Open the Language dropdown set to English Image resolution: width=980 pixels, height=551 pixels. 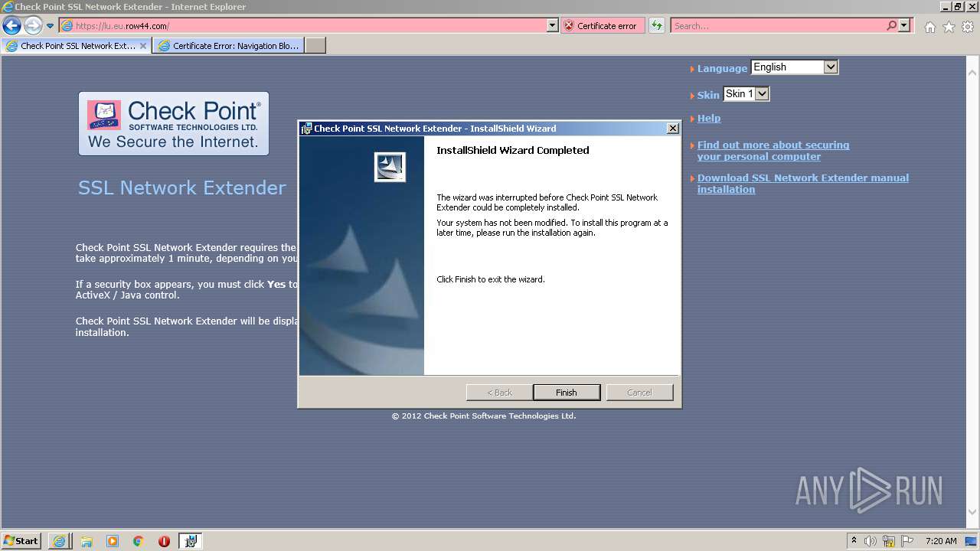click(x=795, y=67)
